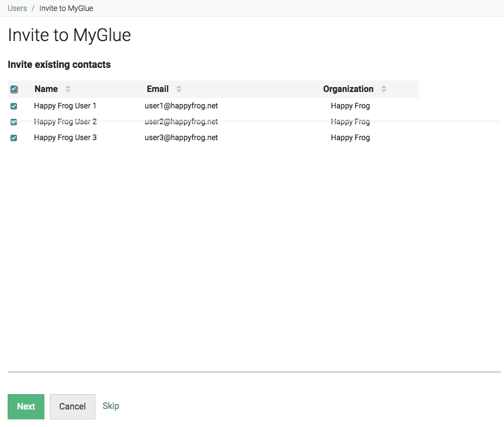
Task: Click email user2@happyfrog.net
Action: [181, 122]
